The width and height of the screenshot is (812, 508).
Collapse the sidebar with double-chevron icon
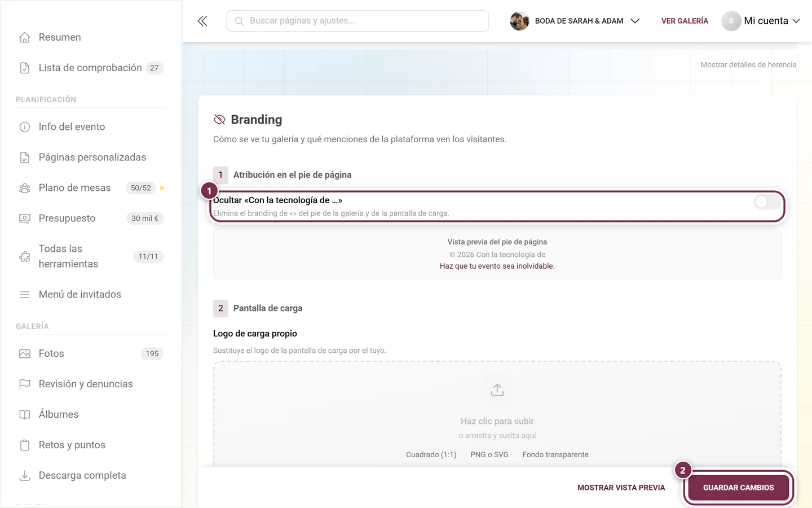(202, 21)
